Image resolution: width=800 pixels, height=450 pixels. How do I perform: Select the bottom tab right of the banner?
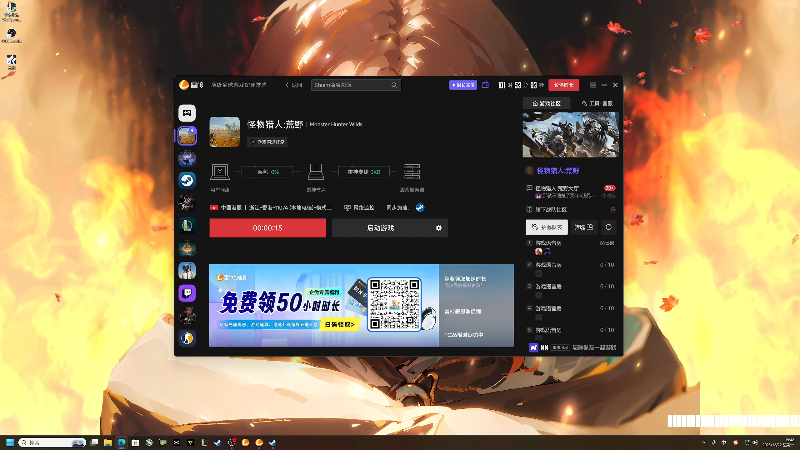coord(476,335)
